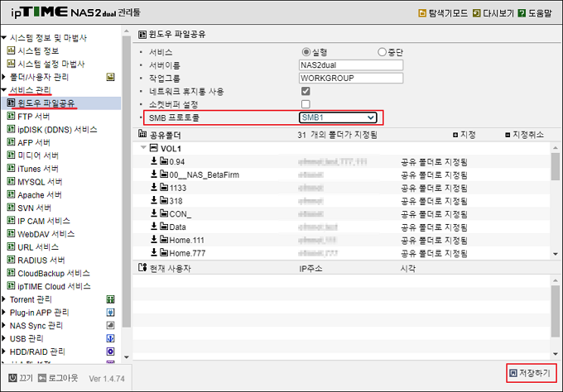Screen dimensions: 563x392
Task: Click the Apache 서버 icon
Action: [11, 194]
